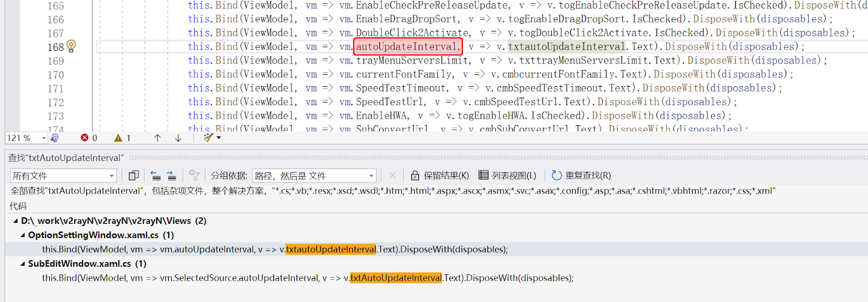
Task: Jump to next find result location
Action: coord(171,176)
